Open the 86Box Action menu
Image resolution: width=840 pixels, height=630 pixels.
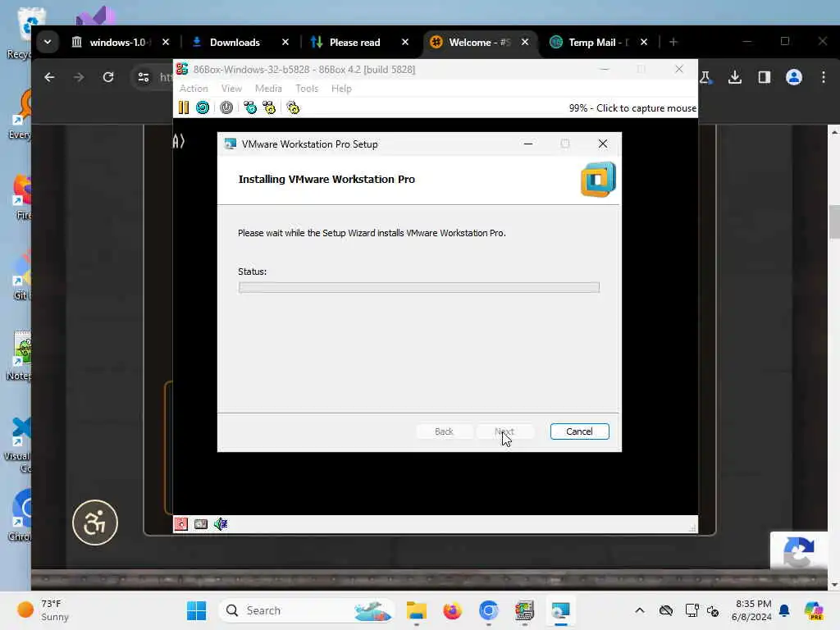194,89
